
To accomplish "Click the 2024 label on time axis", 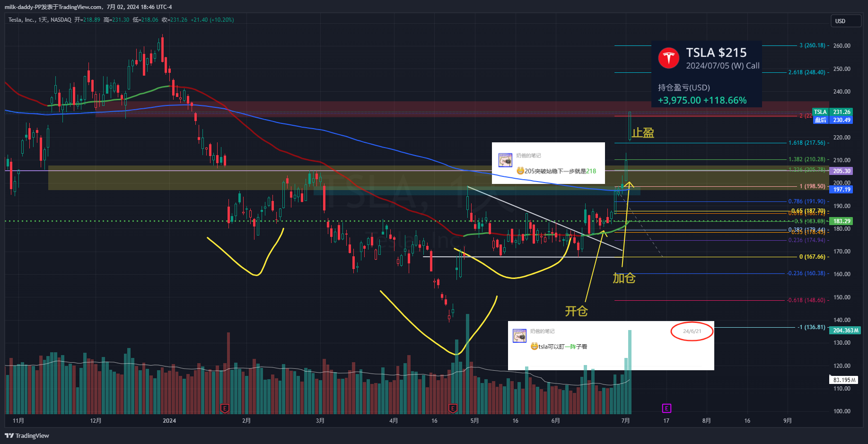I will pyautogui.click(x=169, y=421).
